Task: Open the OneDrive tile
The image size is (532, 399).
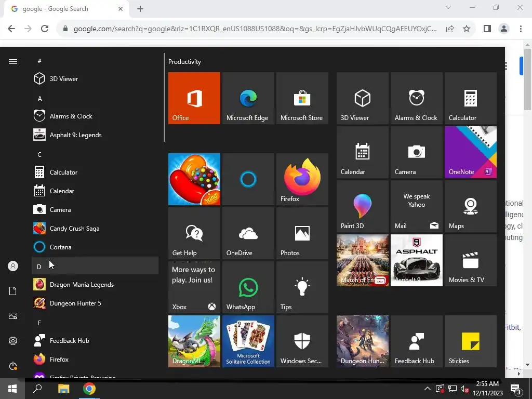Action: pos(248,233)
